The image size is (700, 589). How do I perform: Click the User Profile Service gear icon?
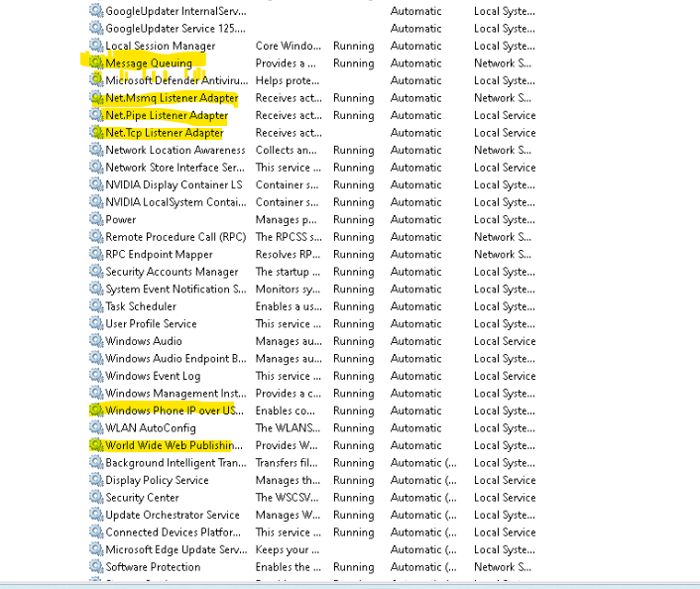96,323
